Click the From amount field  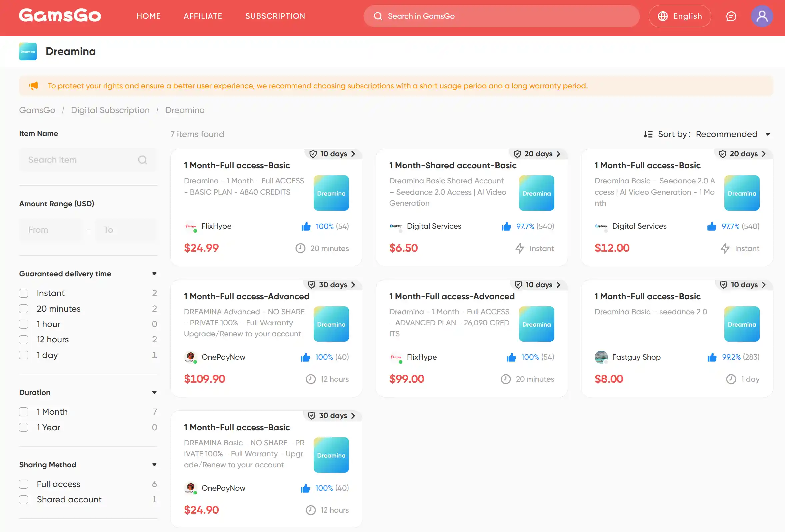click(x=50, y=230)
